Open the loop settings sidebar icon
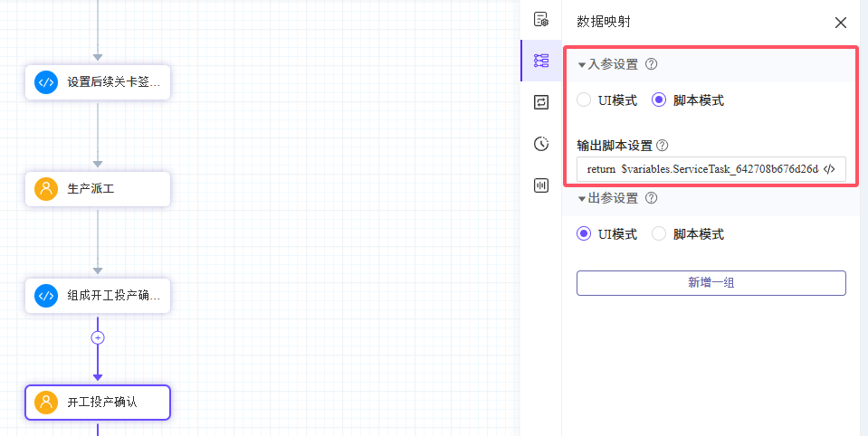 click(x=541, y=102)
